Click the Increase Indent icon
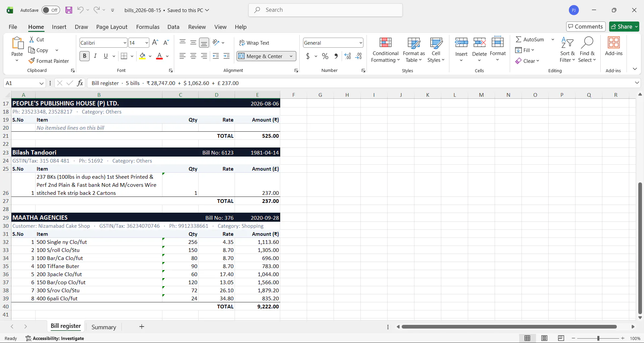 point(227,56)
